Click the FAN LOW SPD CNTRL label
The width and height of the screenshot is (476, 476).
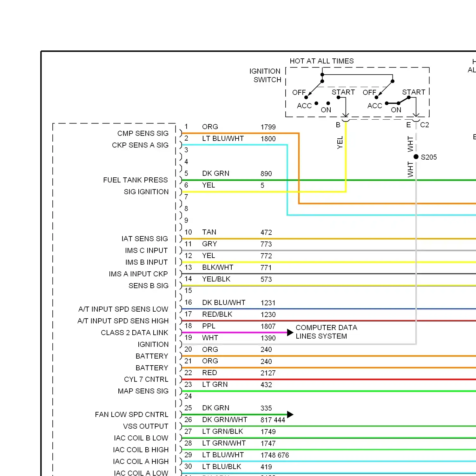(x=132, y=414)
